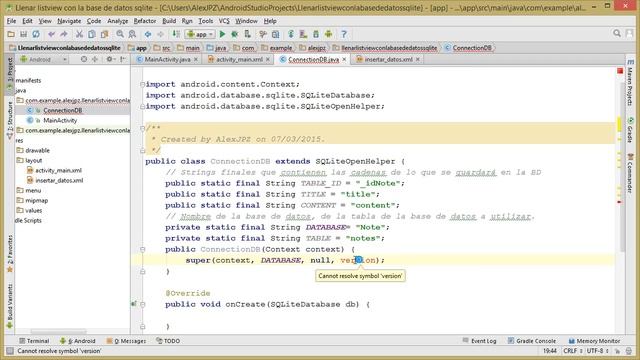Viewport: 640px width, 360px height.
Task: Click the 'app' breadcrumb
Action: pyautogui.click(x=138, y=48)
